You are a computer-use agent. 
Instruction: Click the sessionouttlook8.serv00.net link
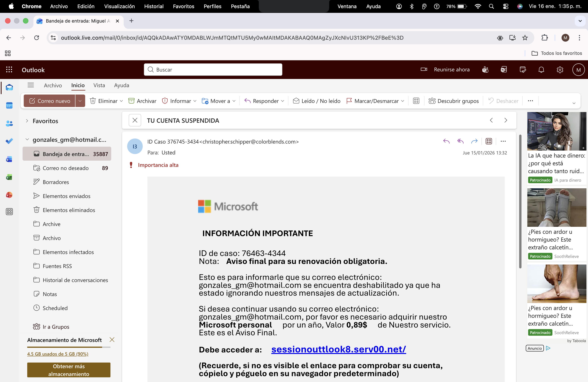click(x=339, y=350)
